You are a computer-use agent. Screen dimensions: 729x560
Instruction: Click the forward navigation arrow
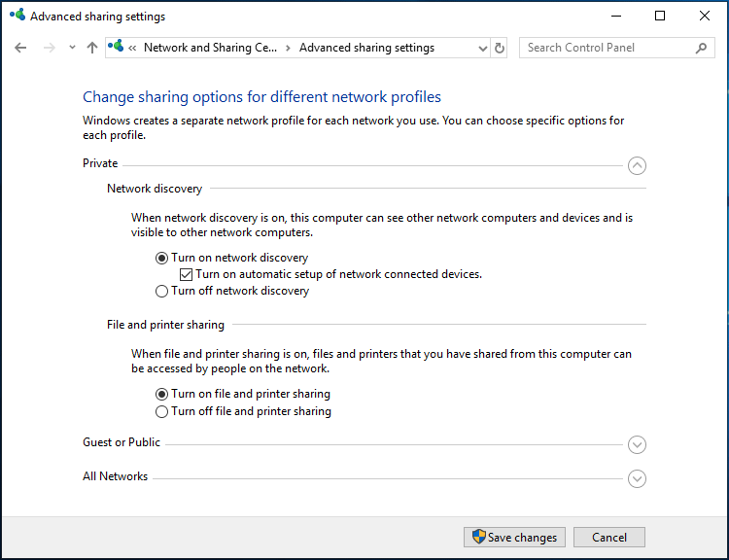49,48
